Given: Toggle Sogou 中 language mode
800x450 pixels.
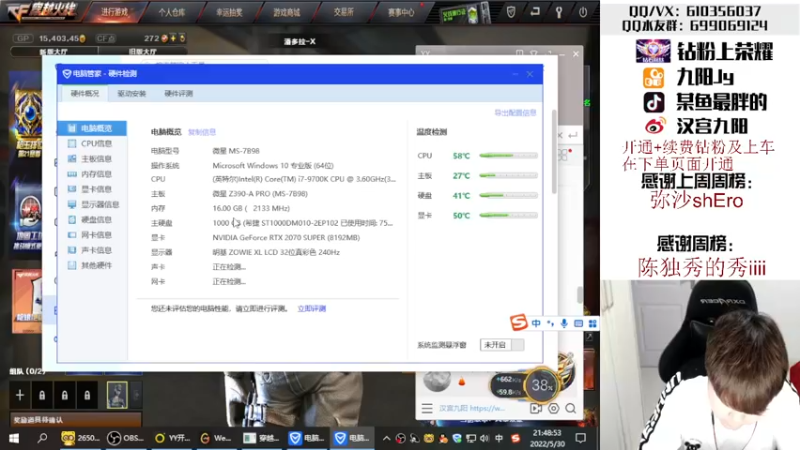Looking at the screenshot, I should (x=536, y=323).
